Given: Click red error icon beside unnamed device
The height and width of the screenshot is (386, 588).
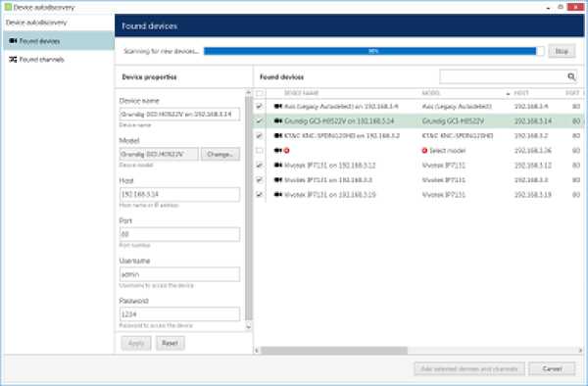Looking at the screenshot, I should click(x=287, y=151).
